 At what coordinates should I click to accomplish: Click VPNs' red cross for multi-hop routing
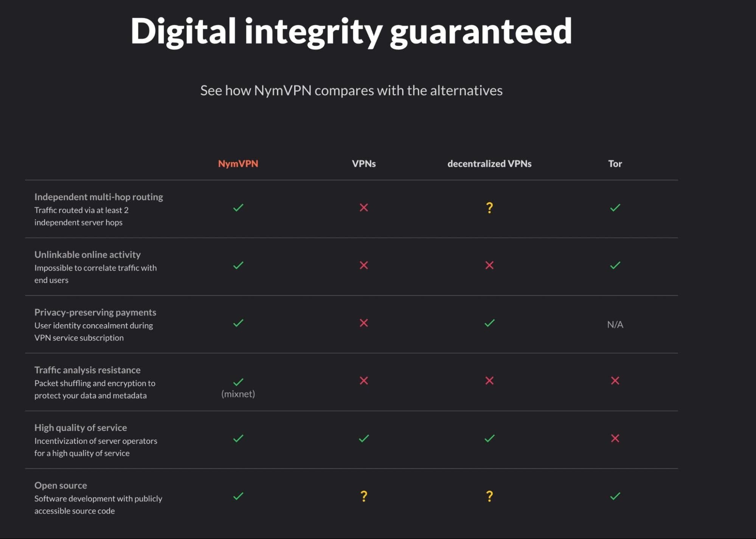(x=364, y=208)
